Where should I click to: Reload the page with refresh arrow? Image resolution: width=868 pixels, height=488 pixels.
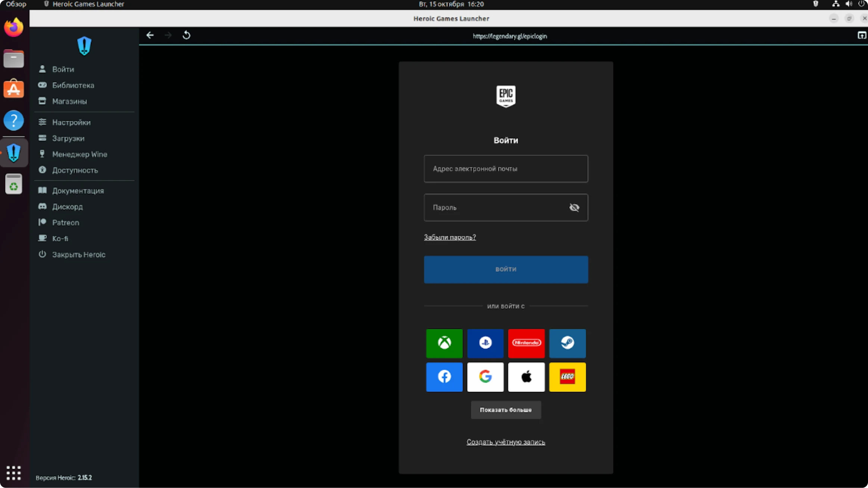[x=186, y=35]
